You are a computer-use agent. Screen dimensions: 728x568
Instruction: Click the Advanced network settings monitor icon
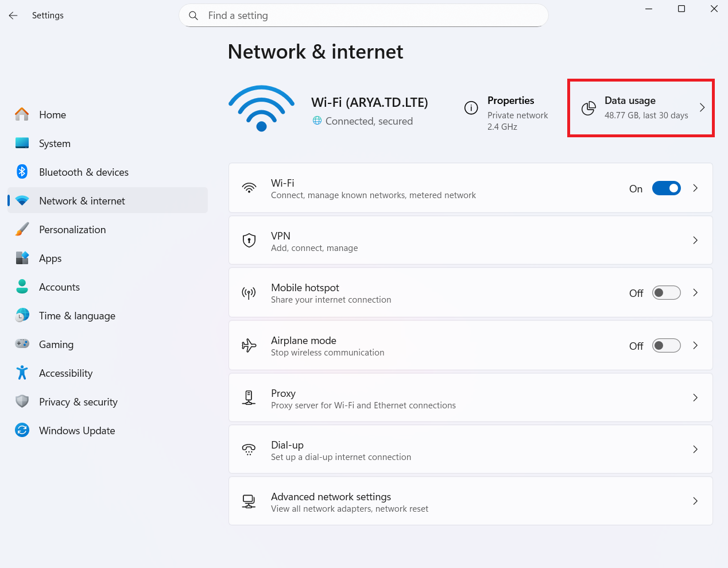(249, 501)
